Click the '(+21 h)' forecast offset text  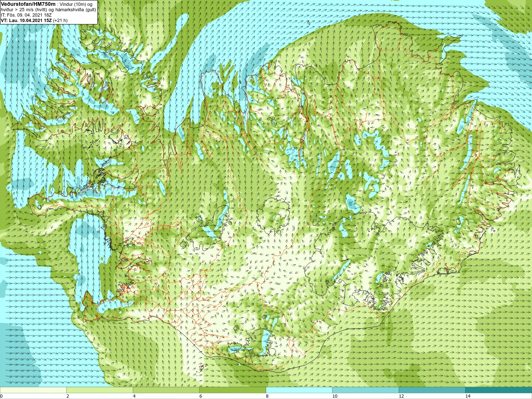[x=60, y=20]
